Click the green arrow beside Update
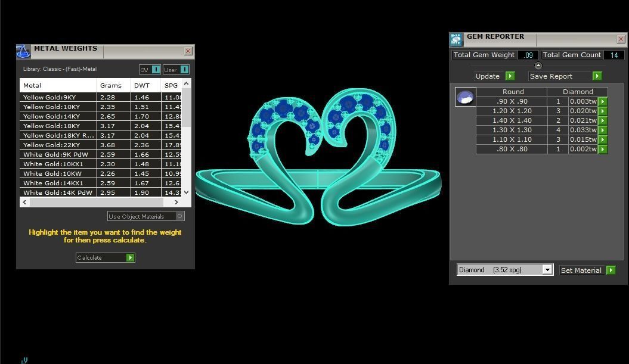This screenshot has width=629, height=364. pos(510,76)
